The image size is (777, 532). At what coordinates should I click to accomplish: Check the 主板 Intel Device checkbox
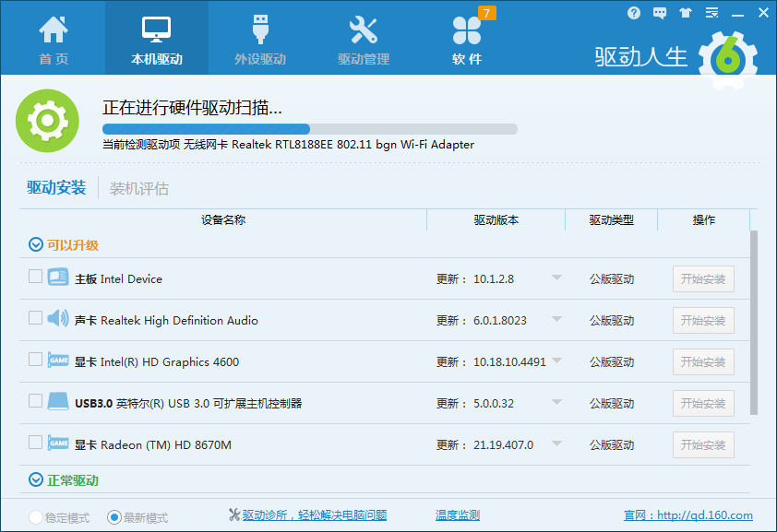(35, 277)
